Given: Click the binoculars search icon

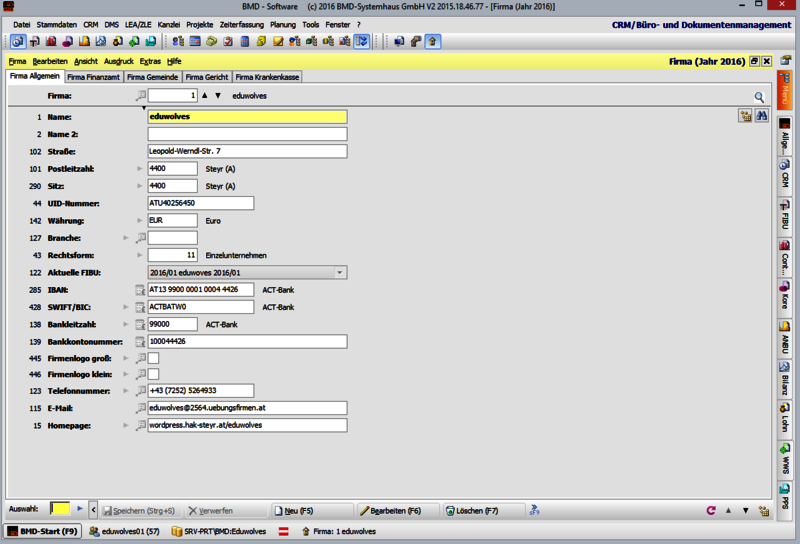Looking at the screenshot, I should (x=762, y=116).
